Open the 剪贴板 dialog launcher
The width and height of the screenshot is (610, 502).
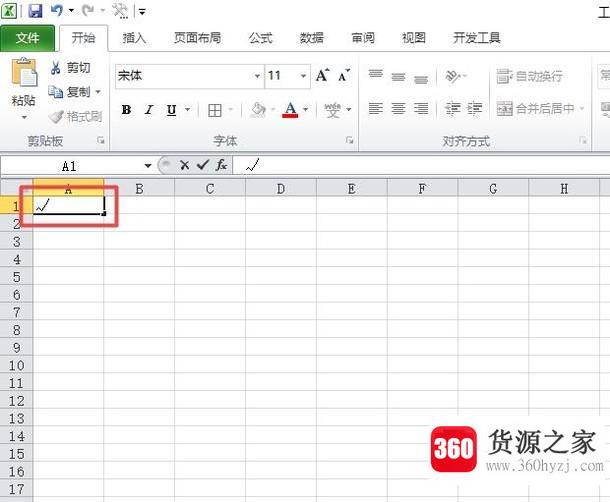[101, 140]
